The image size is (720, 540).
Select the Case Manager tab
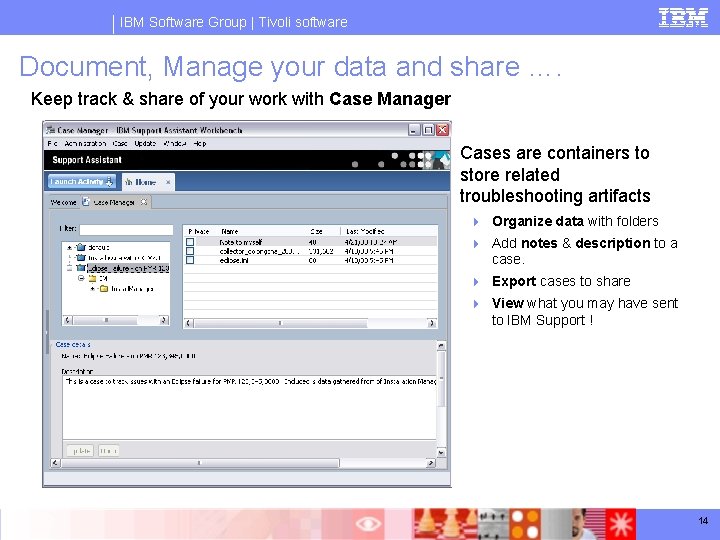click(114, 202)
